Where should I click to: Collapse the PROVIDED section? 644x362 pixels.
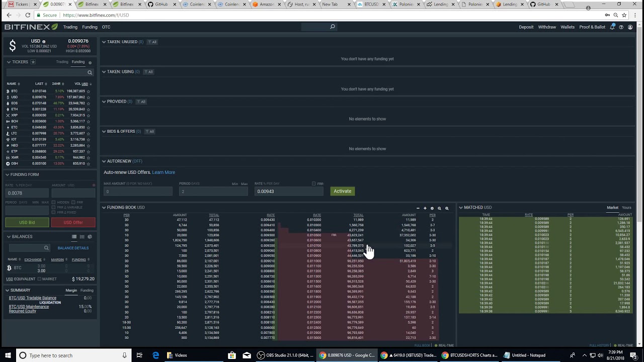click(104, 102)
